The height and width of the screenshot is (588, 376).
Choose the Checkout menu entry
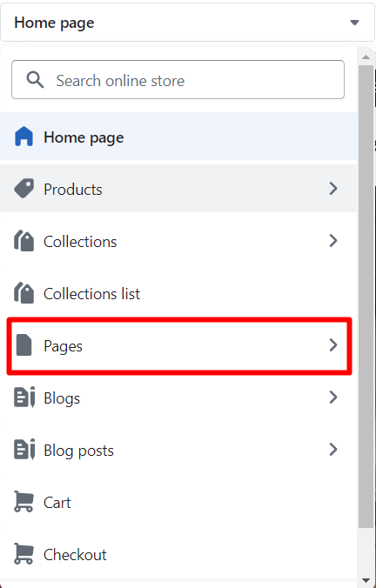click(178, 554)
